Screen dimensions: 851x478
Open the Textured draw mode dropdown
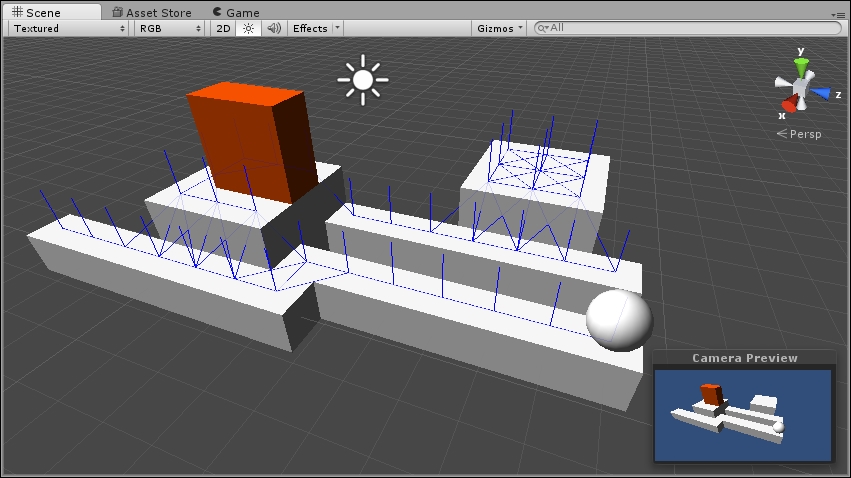click(x=69, y=28)
